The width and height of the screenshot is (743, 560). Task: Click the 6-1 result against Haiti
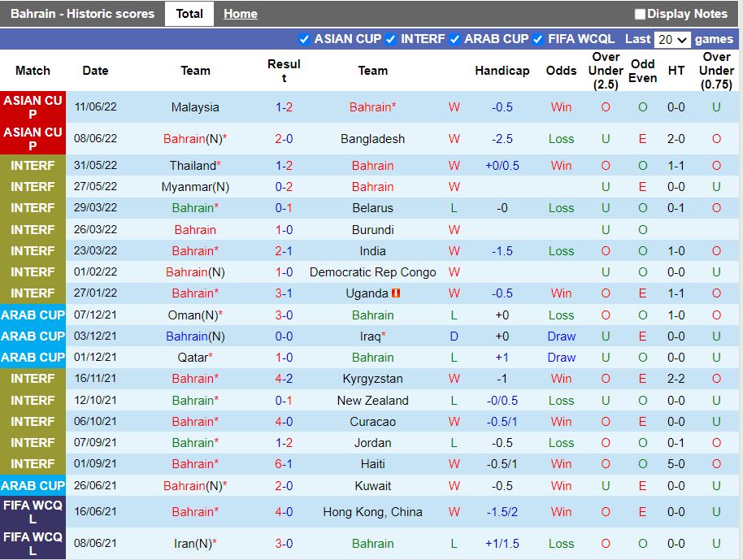[x=284, y=464]
